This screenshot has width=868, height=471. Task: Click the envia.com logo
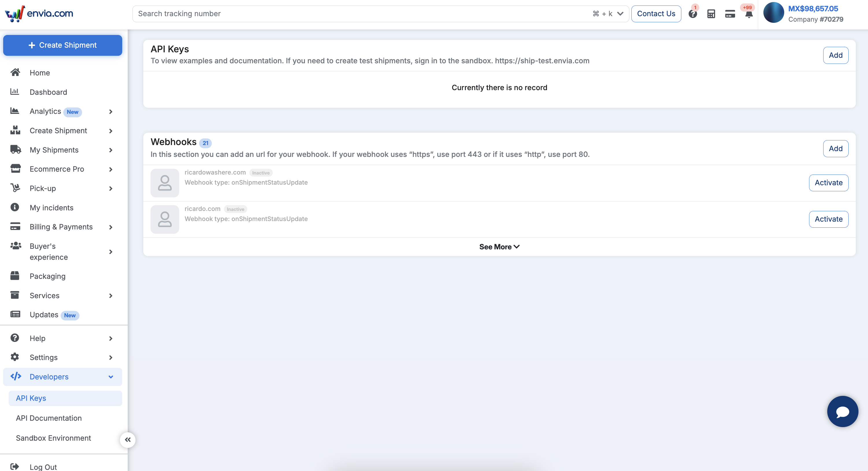39,14
